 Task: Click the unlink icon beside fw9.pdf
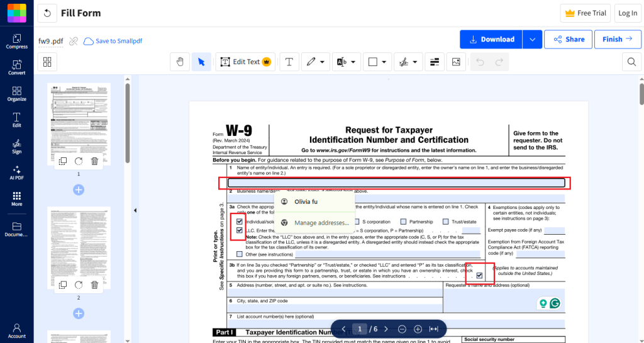74,41
